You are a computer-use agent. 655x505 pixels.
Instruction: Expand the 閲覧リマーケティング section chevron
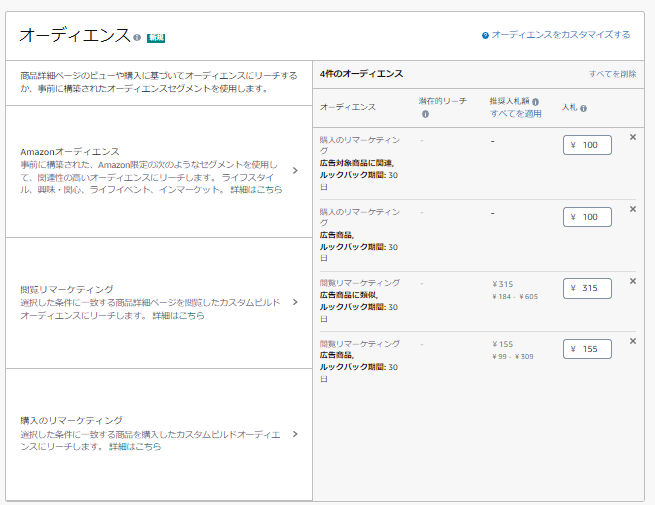coord(295,302)
